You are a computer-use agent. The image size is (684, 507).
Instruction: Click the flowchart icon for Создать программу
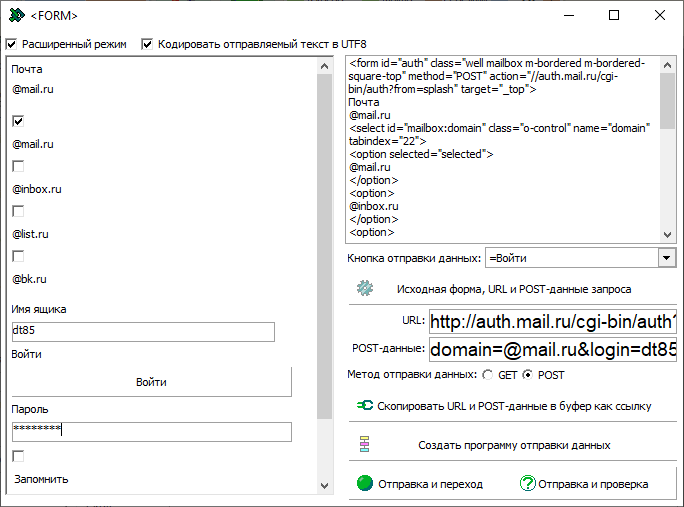click(365, 444)
